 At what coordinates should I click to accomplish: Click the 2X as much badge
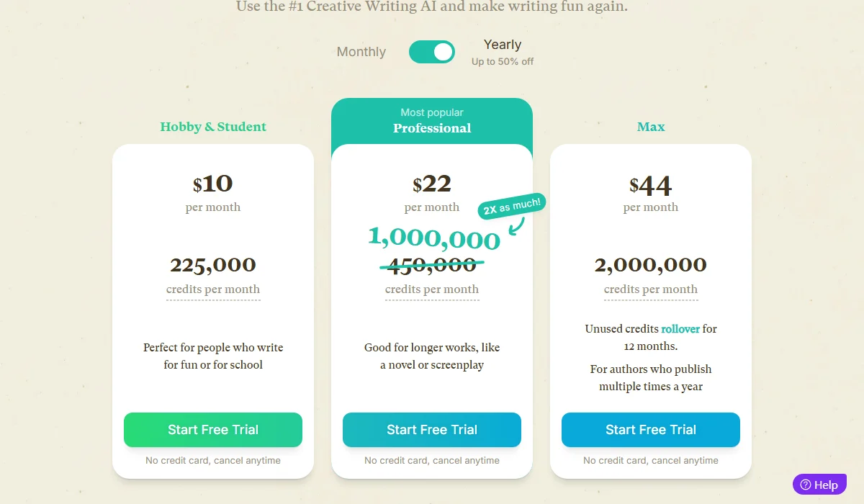coord(511,205)
